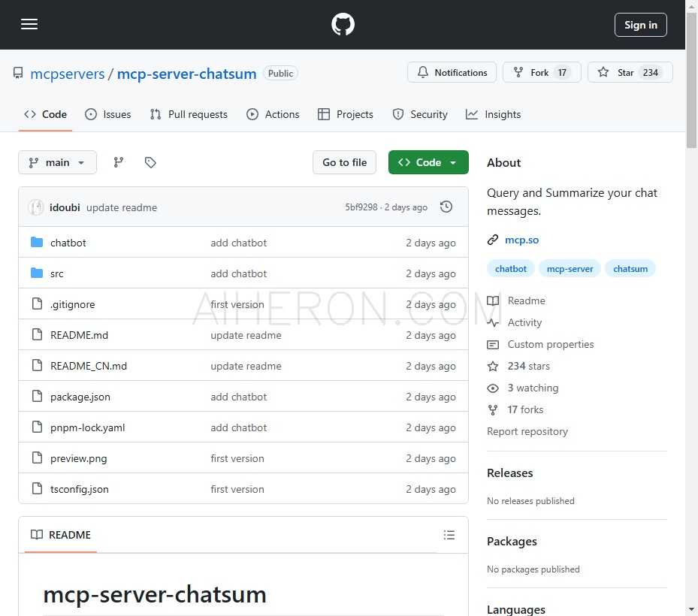Open the tags icon

tap(150, 162)
